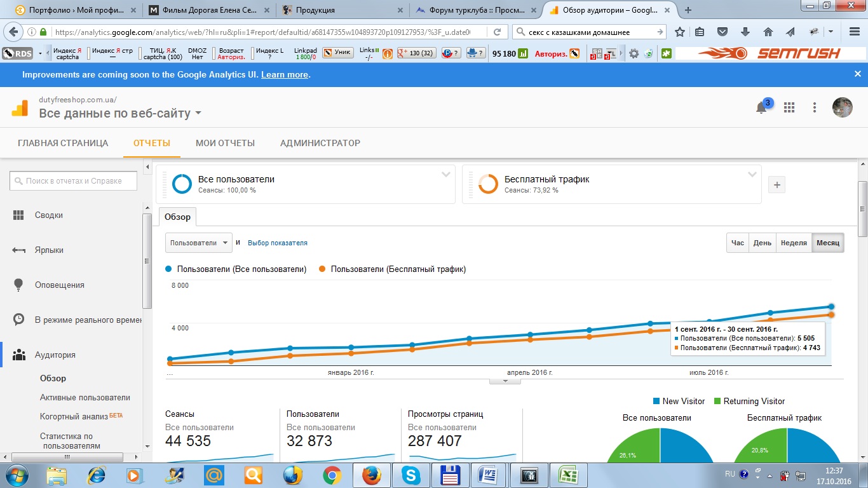Viewport: 868px width, 488px height.
Task: Click the RDS bar toolbar button
Action: coord(17,54)
